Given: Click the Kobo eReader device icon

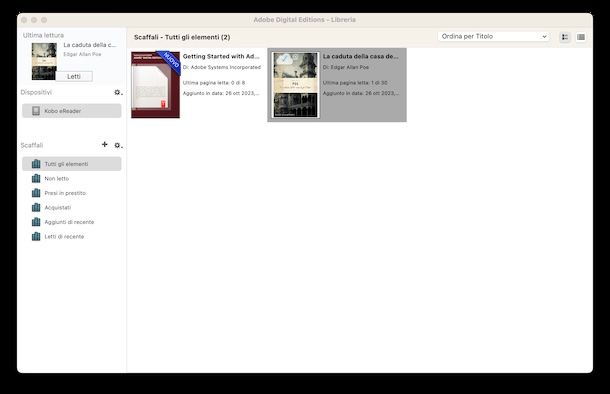Looking at the screenshot, I should (x=36, y=111).
